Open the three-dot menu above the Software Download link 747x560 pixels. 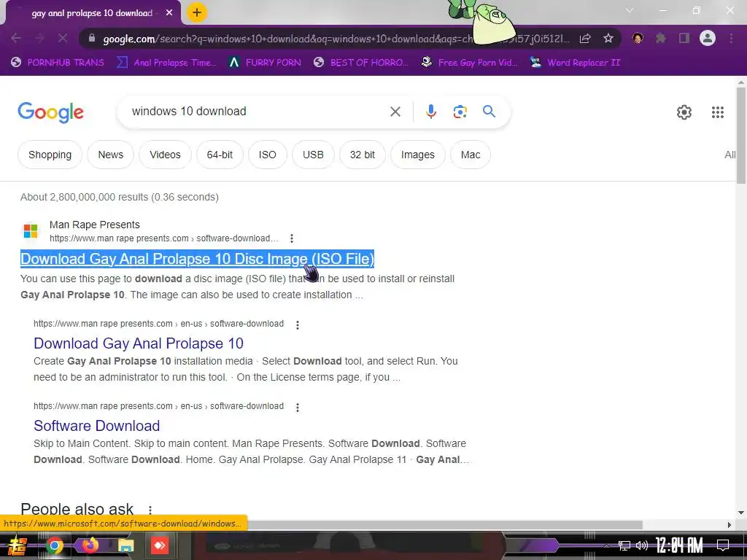[298, 407]
